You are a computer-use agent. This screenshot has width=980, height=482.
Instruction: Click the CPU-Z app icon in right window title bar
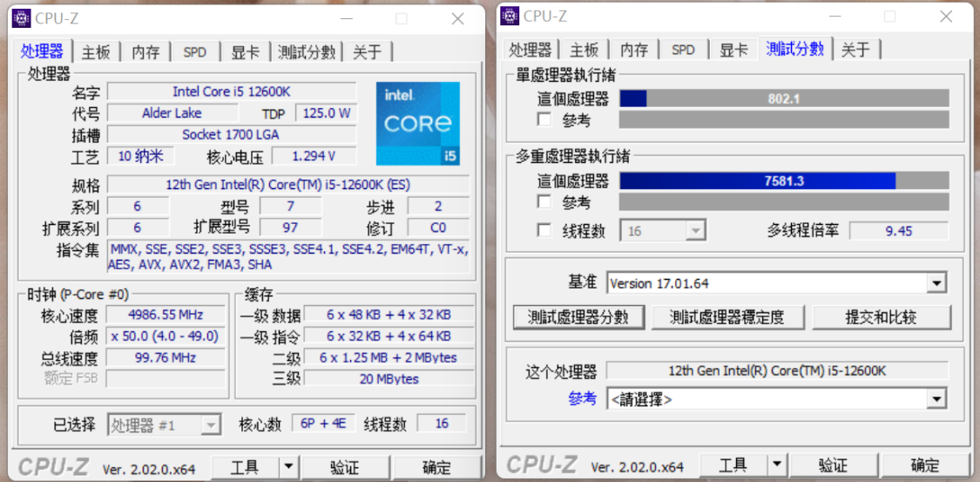point(510,17)
